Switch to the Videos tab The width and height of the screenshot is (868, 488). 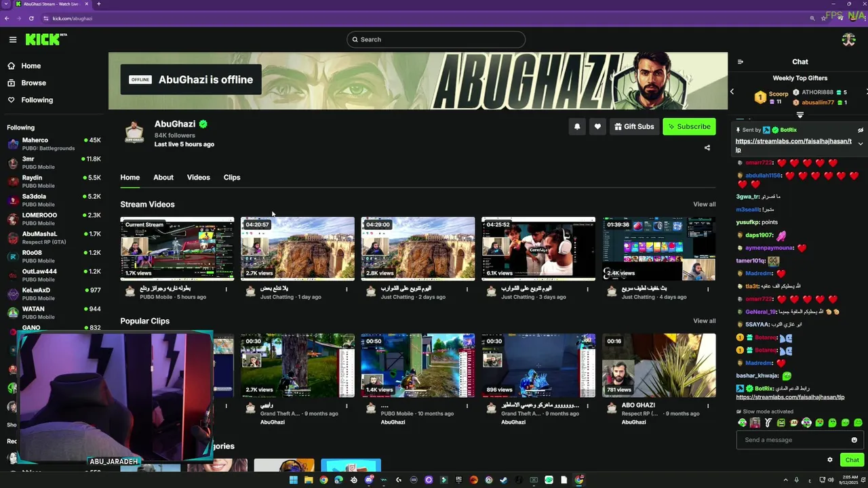pyautogui.click(x=199, y=178)
